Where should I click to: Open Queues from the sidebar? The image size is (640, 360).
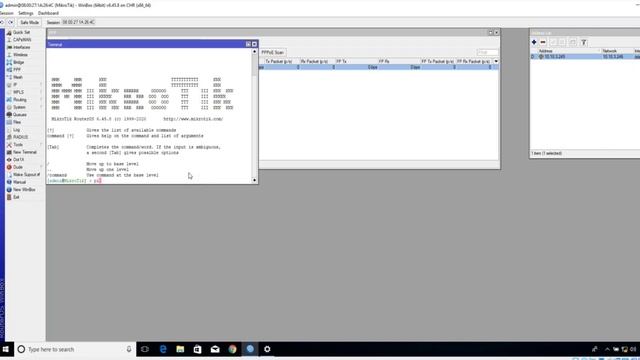tap(20, 115)
